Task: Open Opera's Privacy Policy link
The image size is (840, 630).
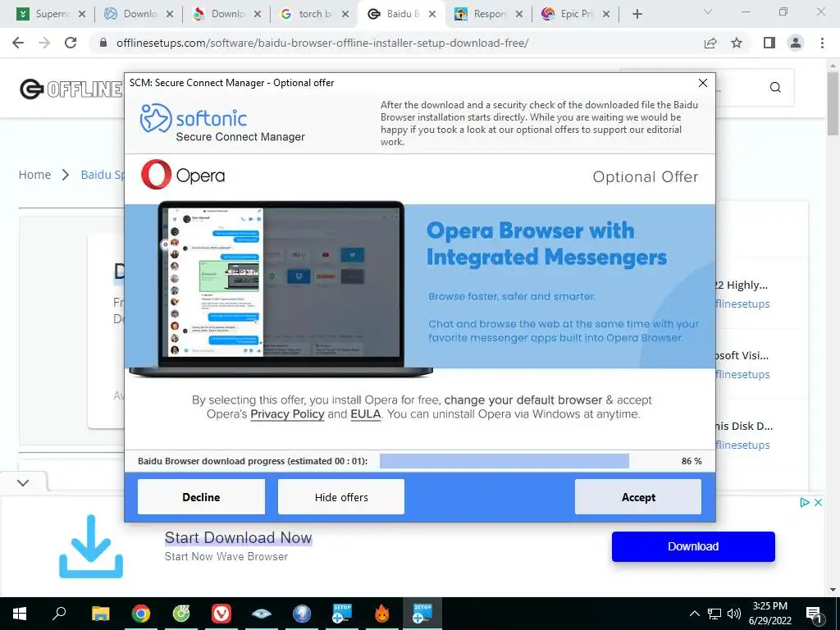Action: tap(287, 414)
